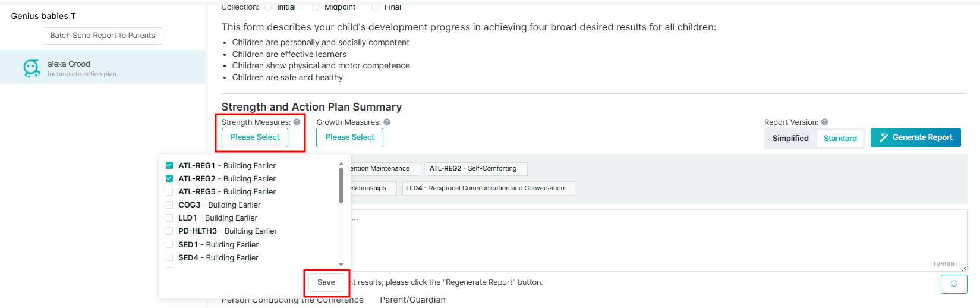Check COG3 Building Earlier checkbox
980x308 pixels.
[169, 205]
